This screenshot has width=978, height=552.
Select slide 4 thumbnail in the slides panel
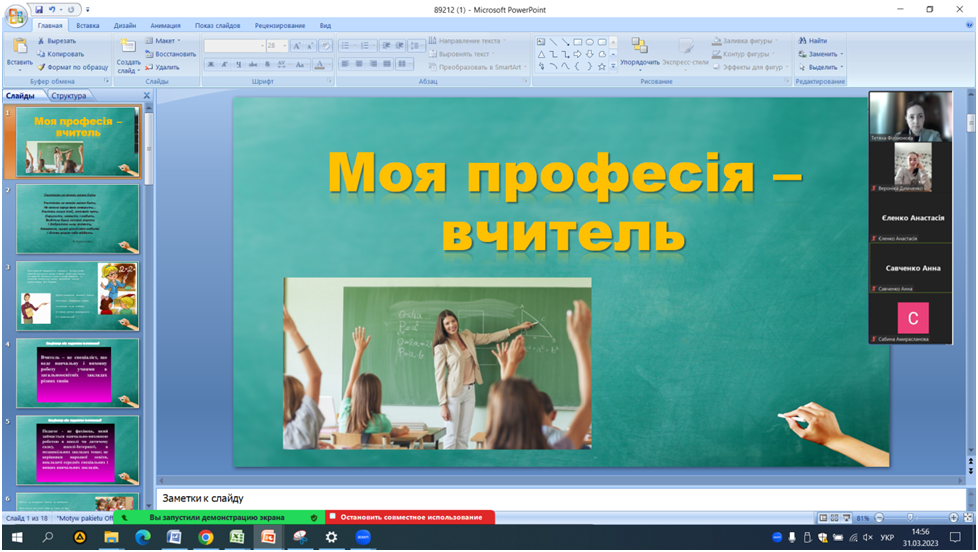(78, 372)
